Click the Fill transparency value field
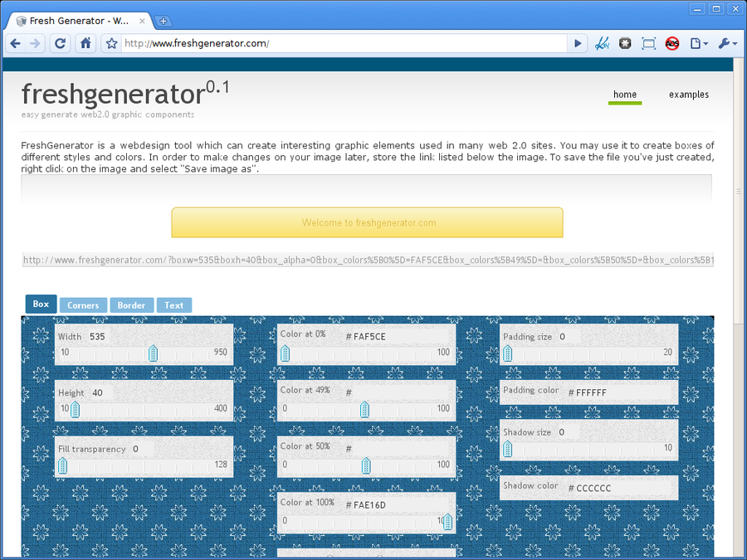Image resolution: width=747 pixels, height=560 pixels. [x=143, y=449]
